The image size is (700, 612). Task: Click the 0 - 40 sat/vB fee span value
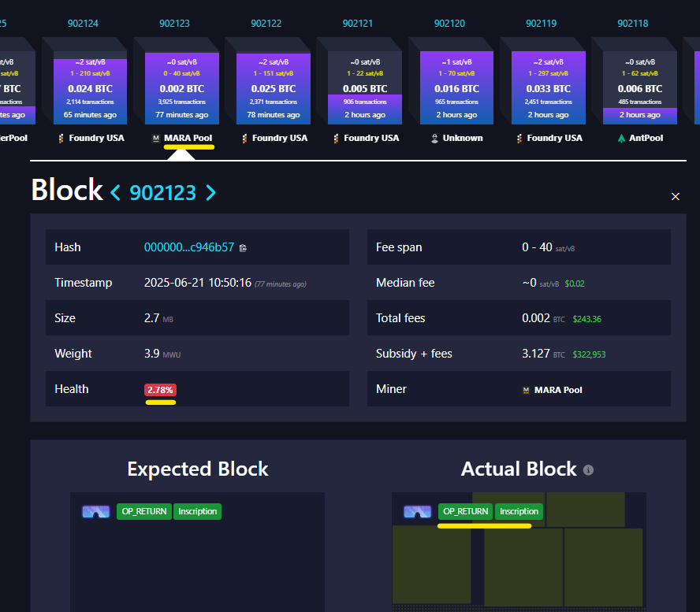[x=548, y=247]
